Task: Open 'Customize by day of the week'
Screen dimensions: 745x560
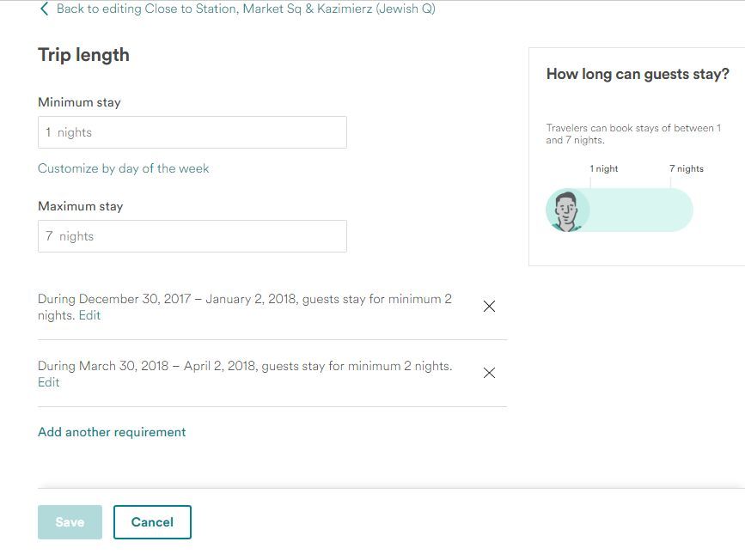Action: (x=123, y=168)
